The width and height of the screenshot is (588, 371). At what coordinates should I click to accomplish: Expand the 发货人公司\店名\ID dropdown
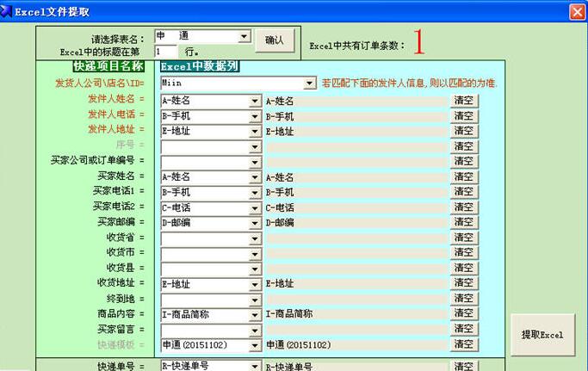point(310,84)
